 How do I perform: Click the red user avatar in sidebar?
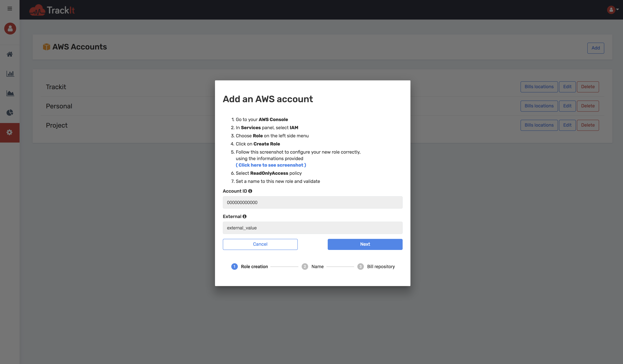click(10, 29)
